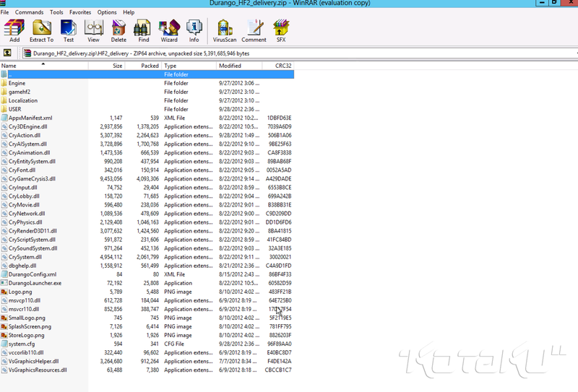Select StoreLogo.png image file icon
The image size is (578, 392).
pyautogui.click(x=4, y=335)
